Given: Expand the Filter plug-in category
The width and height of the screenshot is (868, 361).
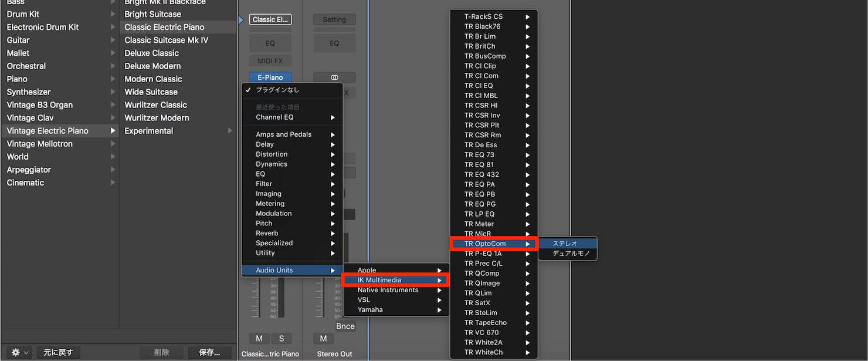Looking at the screenshot, I should [x=292, y=184].
